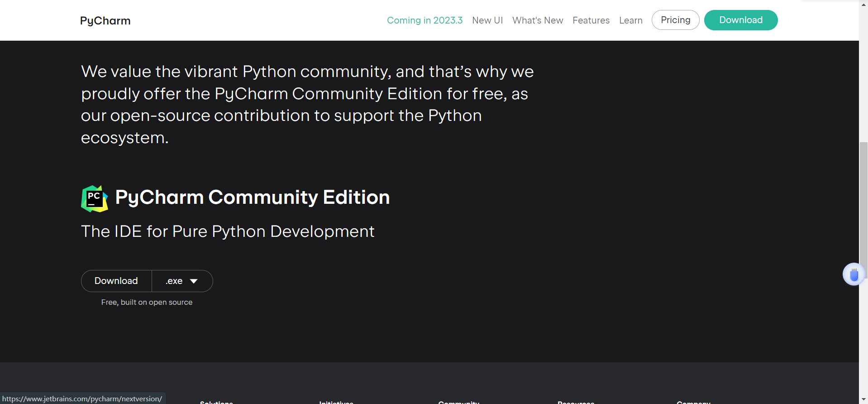The image size is (868, 404).
Task: Click the green Download button in header
Action: 741,20
